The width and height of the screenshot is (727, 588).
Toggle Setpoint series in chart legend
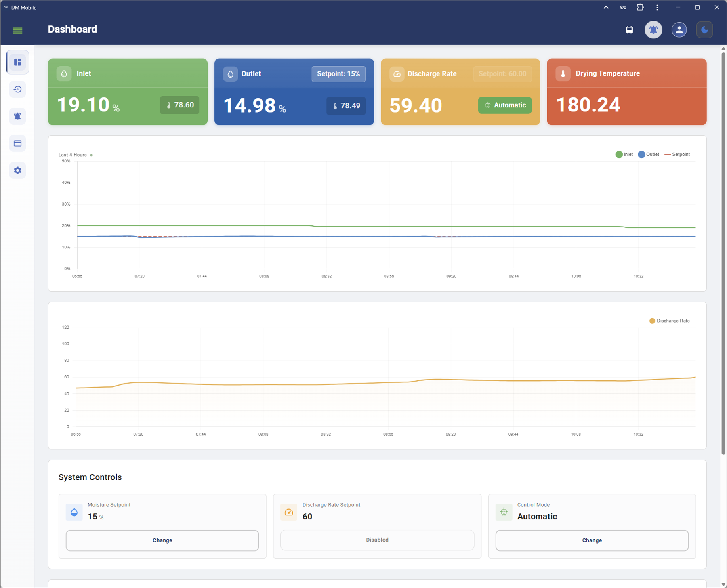click(677, 154)
